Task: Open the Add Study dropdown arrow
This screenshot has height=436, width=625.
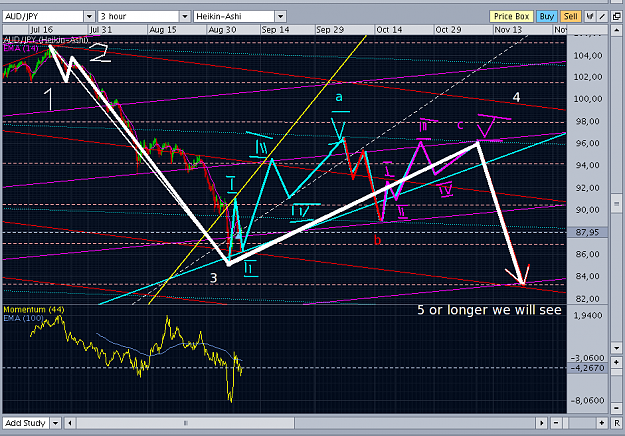Action: coord(55,423)
